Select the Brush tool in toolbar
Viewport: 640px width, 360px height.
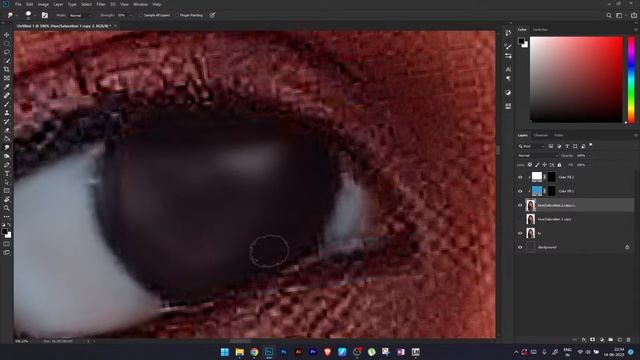pos(7,104)
